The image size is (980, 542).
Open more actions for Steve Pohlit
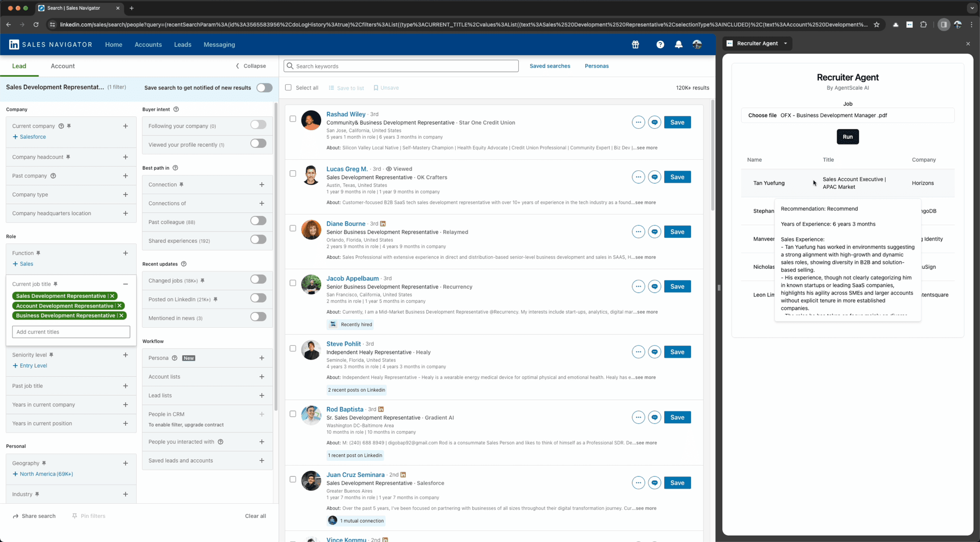click(638, 352)
